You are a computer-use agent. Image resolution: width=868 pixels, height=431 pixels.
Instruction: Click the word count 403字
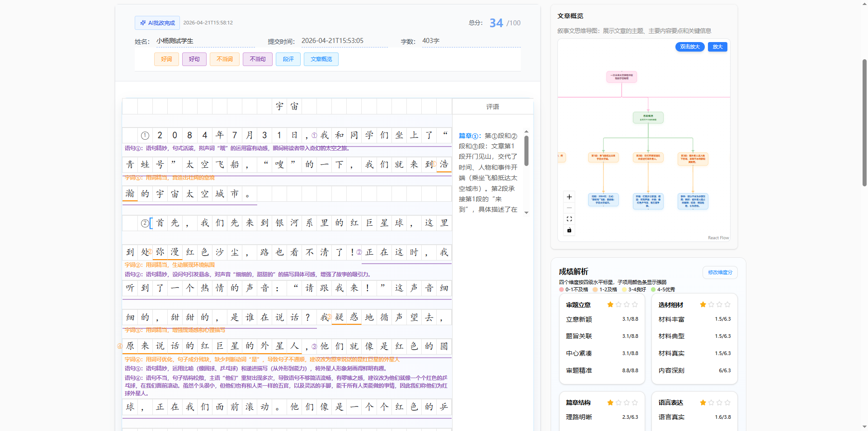pos(431,41)
